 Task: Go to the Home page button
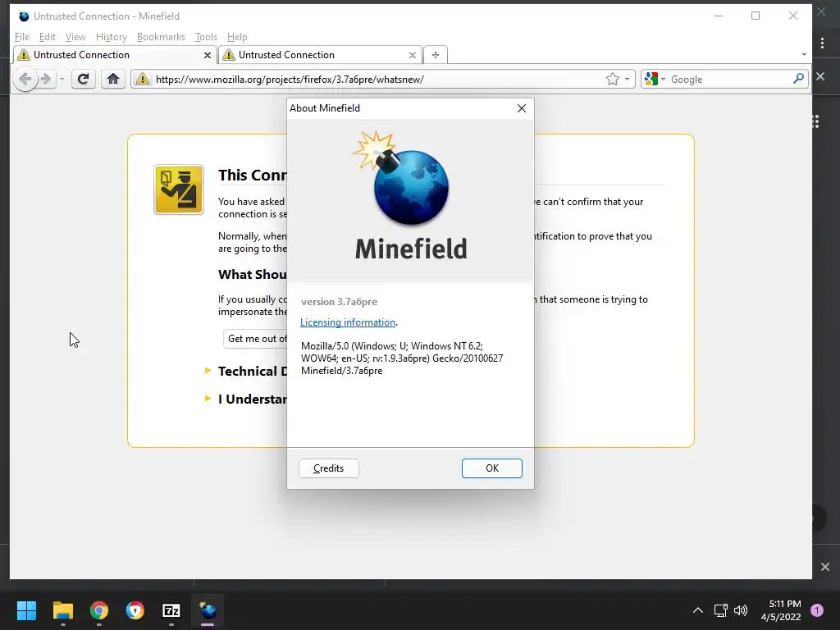click(x=112, y=80)
